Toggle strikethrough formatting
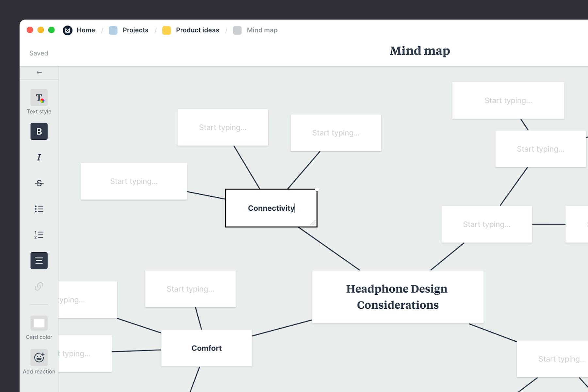 (39, 183)
